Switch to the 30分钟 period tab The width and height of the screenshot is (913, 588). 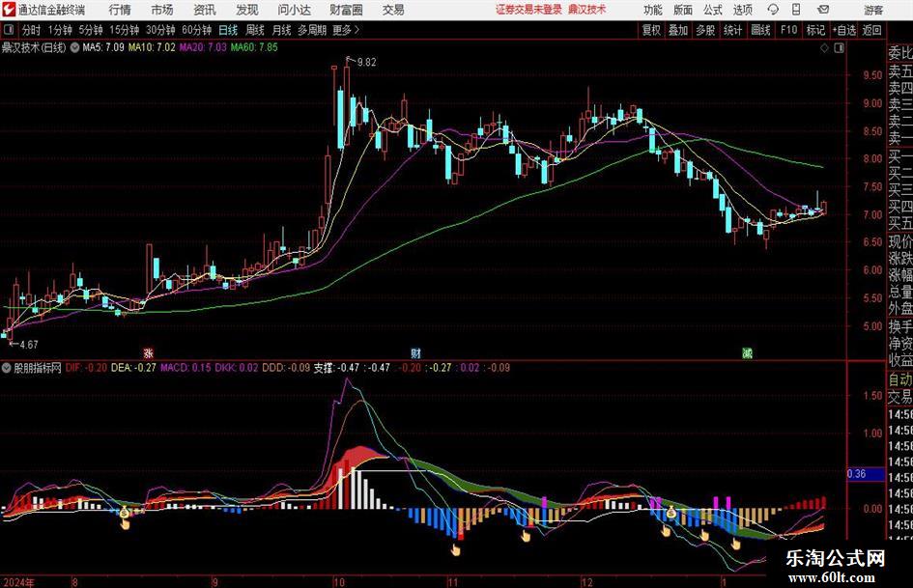[160, 30]
